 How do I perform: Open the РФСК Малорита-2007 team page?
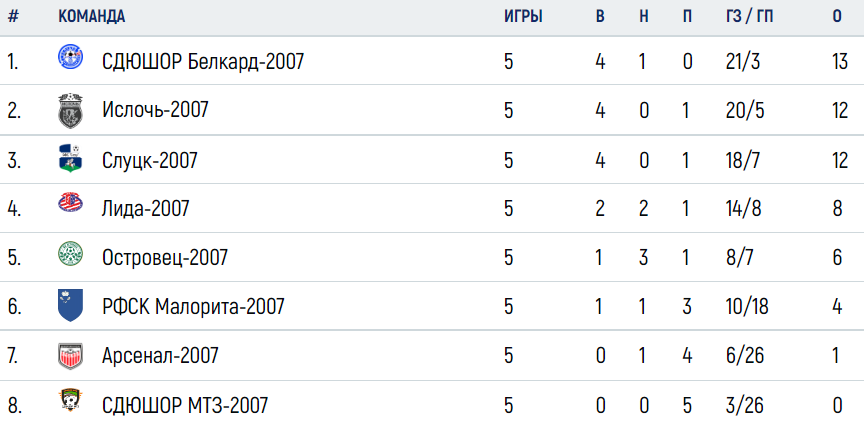(x=193, y=307)
